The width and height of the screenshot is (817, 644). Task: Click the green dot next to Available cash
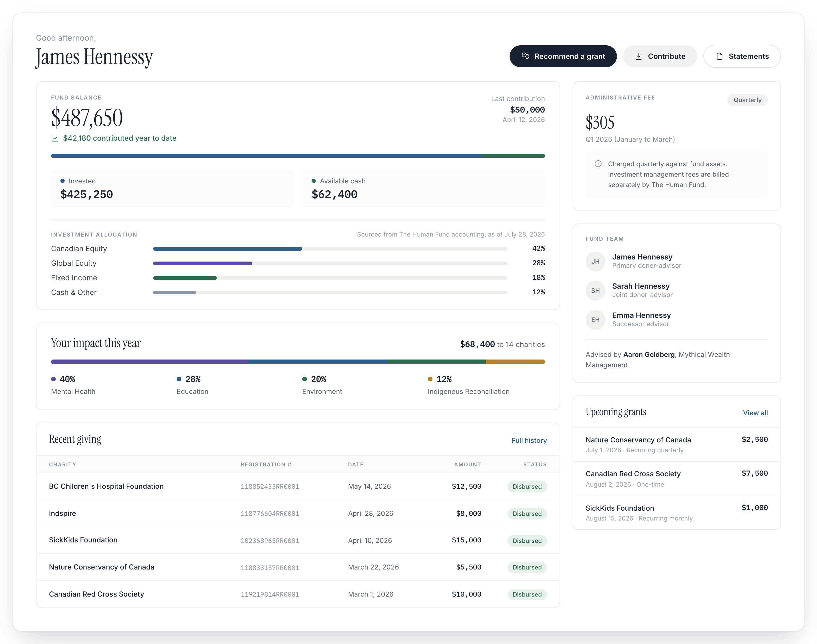point(314,181)
